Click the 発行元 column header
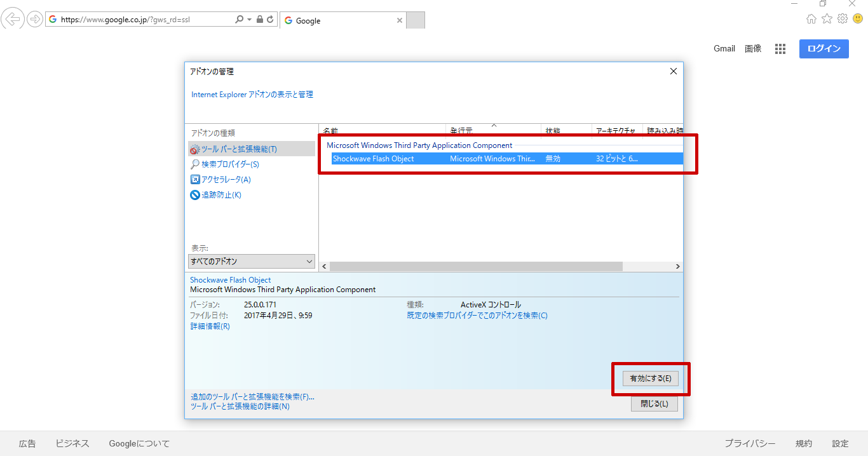This screenshot has height=456, width=868. (x=493, y=130)
